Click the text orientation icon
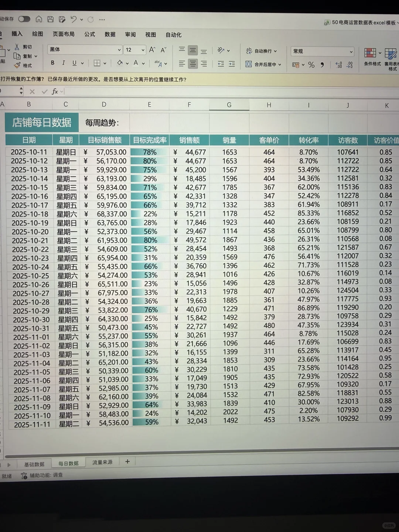The image size is (399, 532). (221, 50)
